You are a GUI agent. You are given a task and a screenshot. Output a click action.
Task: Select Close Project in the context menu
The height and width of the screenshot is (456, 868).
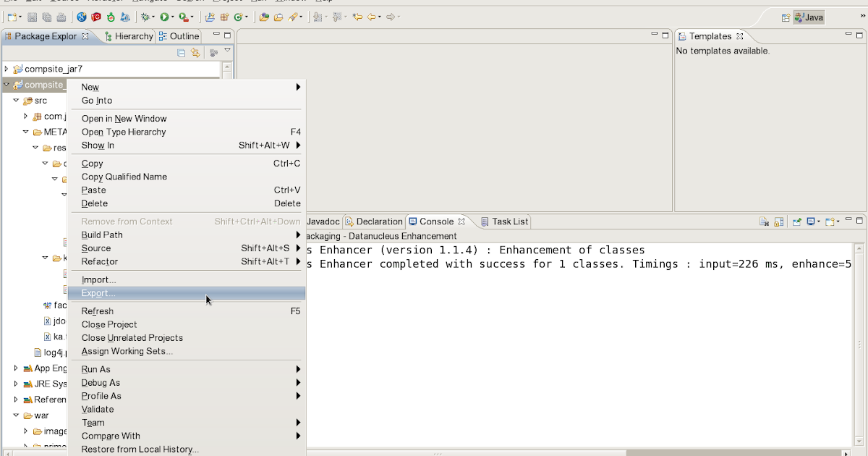pyautogui.click(x=187, y=324)
